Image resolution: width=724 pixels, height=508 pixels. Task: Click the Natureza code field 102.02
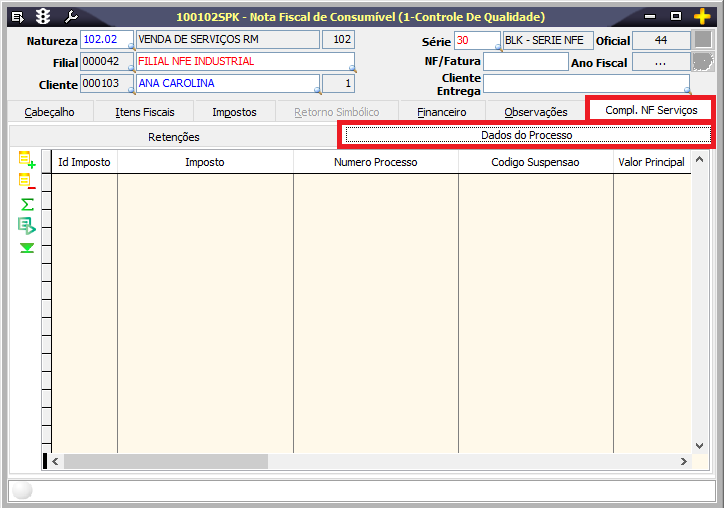coord(106,40)
